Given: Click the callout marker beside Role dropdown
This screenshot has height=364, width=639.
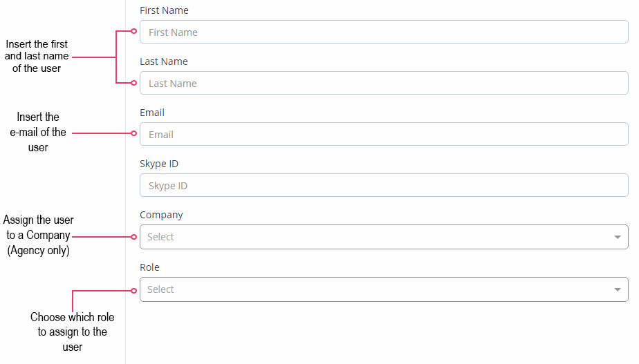Looking at the screenshot, I should [x=133, y=291].
